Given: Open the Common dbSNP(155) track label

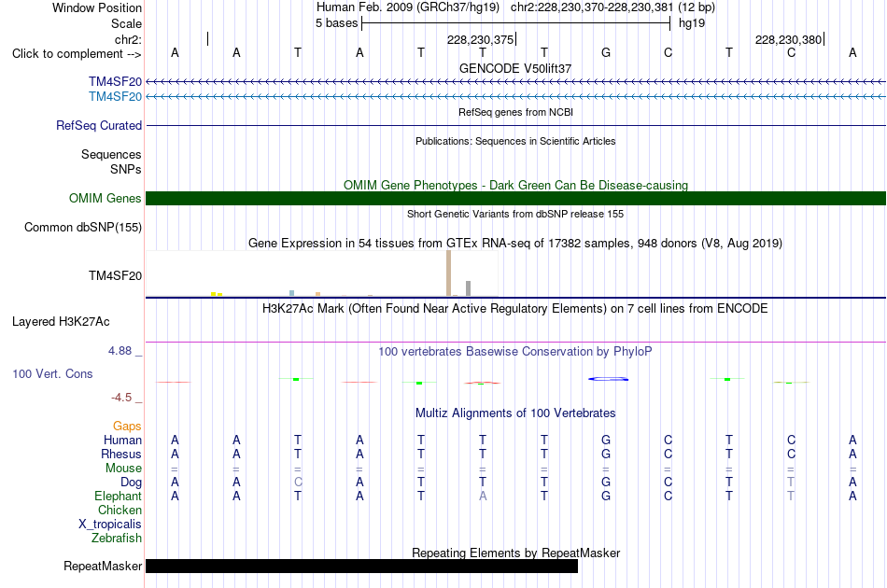Looking at the screenshot, I should pos(83,228).
